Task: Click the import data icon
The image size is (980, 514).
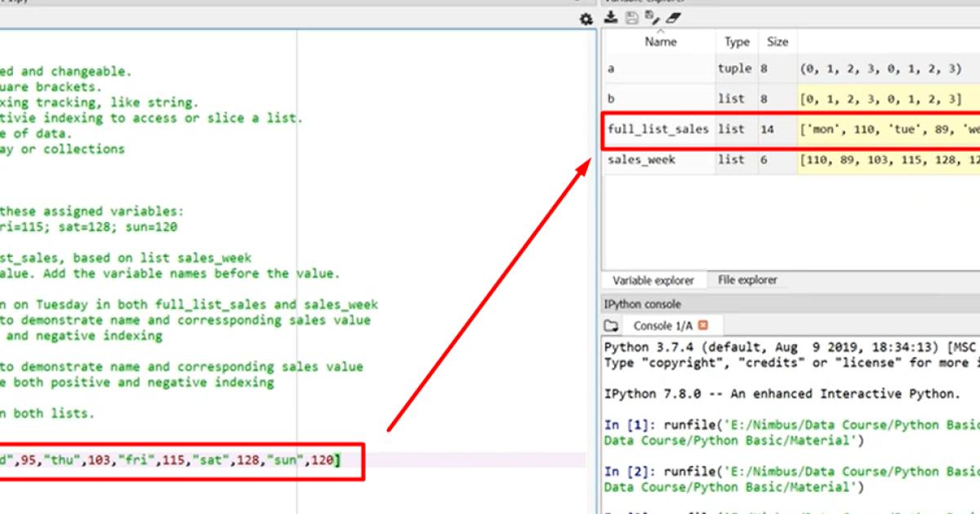Action: [x=610, y=17]
